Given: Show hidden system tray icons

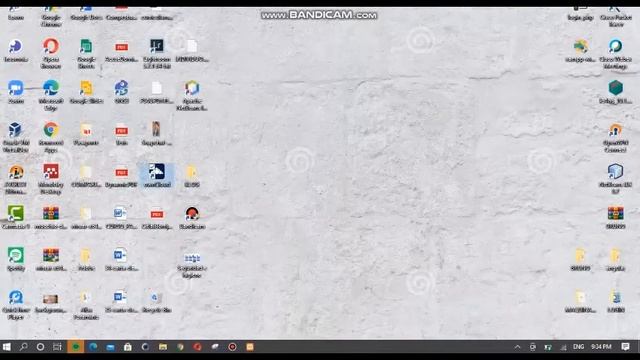Looking at the screenshot, I should click(x=517, y=347).
